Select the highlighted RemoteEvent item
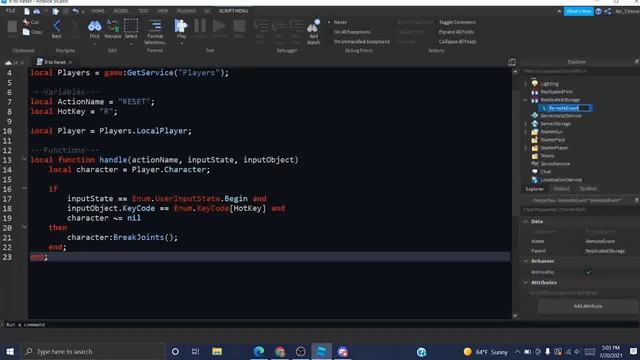This screenshot has width=640, height=360. pyautogui.click(x=565, y=108)
